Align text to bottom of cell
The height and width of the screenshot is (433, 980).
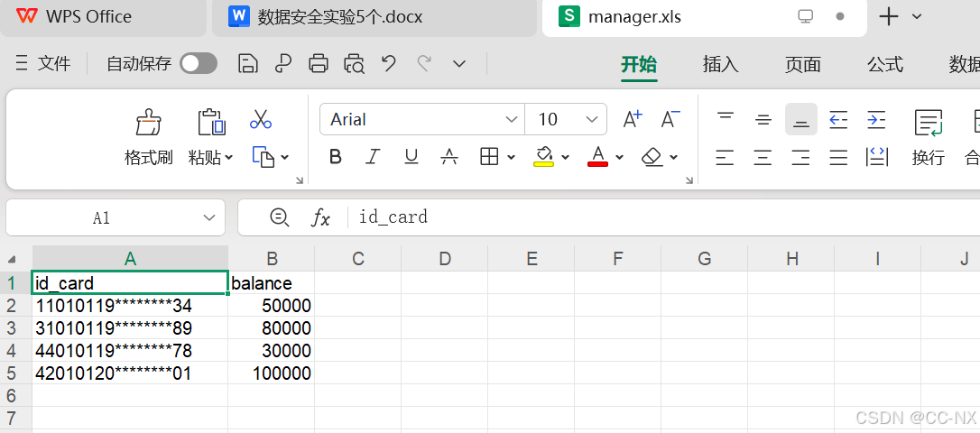tap(801, 119)
